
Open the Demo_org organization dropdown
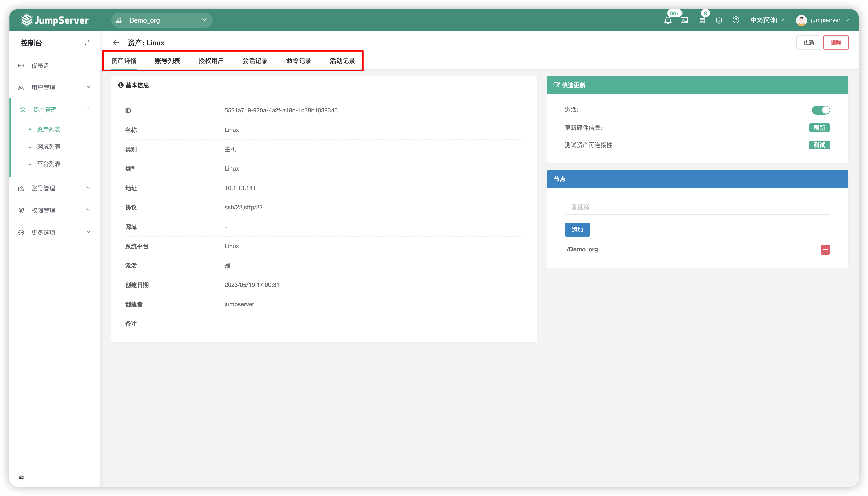(x=162, y=20)
